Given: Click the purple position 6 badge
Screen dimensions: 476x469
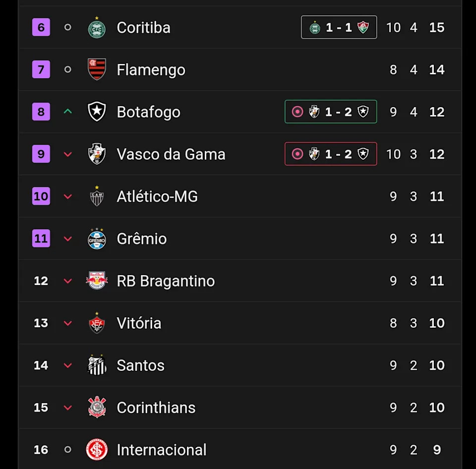Looking at the screenshot, I should tap(41, 27).
